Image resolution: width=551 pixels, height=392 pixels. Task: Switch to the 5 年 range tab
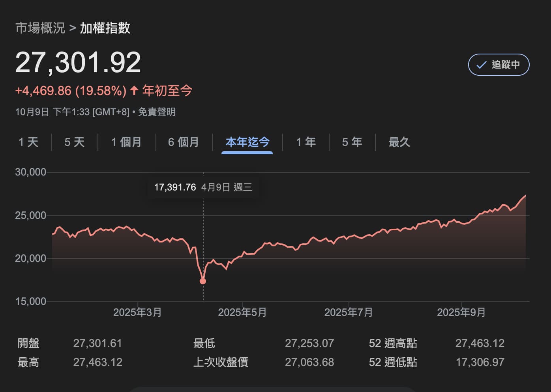tap(352, 142)
